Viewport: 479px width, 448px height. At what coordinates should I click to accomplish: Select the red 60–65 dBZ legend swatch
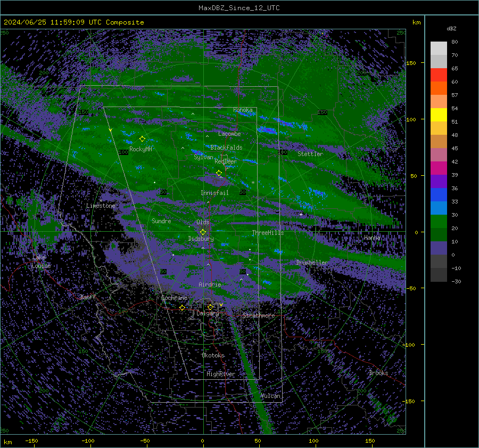(x=439, y=75)
